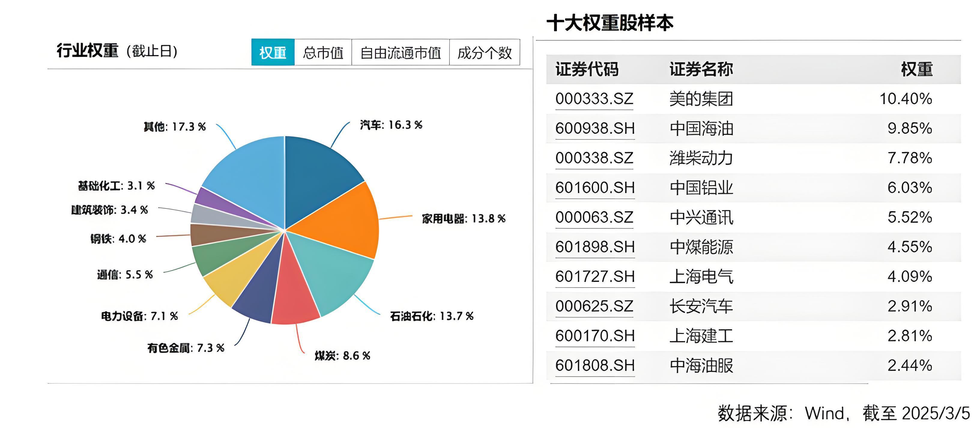
Task: Select the 长安汽车 name cell
Action: [701, 306]
